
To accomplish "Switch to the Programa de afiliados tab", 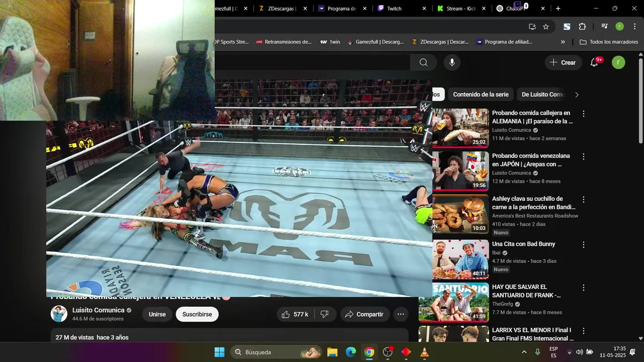I will tap(341, 9).
